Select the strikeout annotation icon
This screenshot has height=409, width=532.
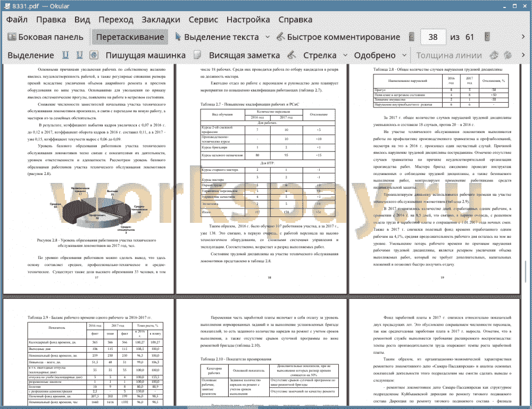point(94,55)
